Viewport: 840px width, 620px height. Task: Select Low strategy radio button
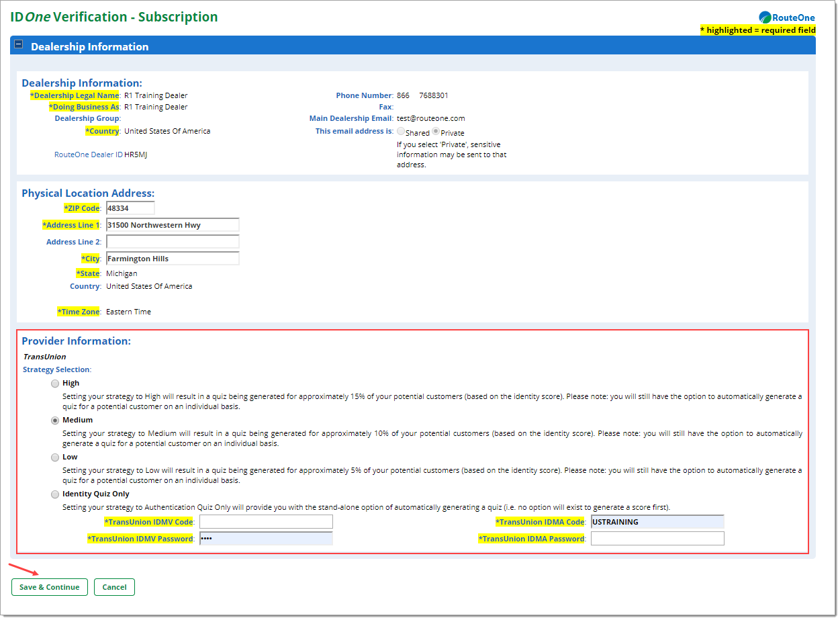(x=54, y=457)
